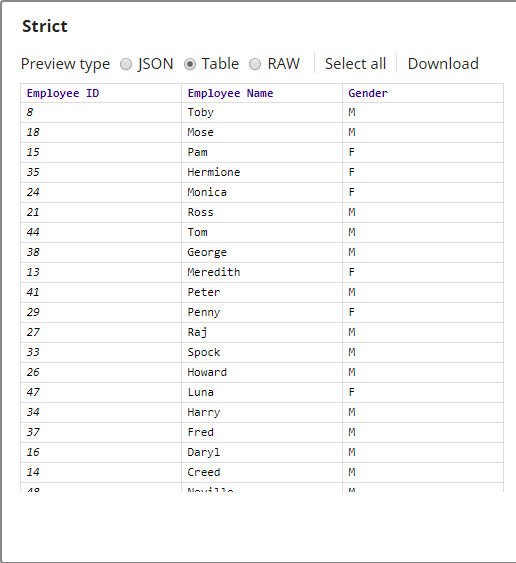
Task: Click the Employee ID cell 37
Action: (101, 432)
